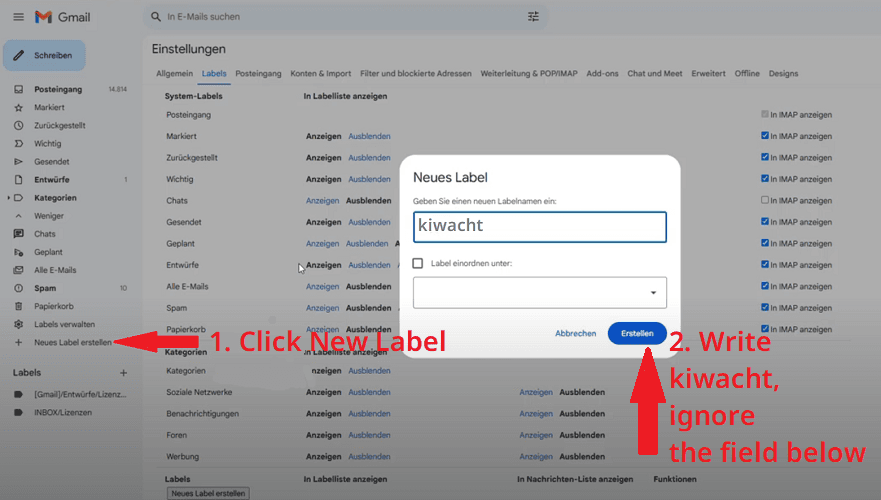Screen dimensions: 881x500
Task: Click the Gesendet send icon
Action: [x=19, y=161]
